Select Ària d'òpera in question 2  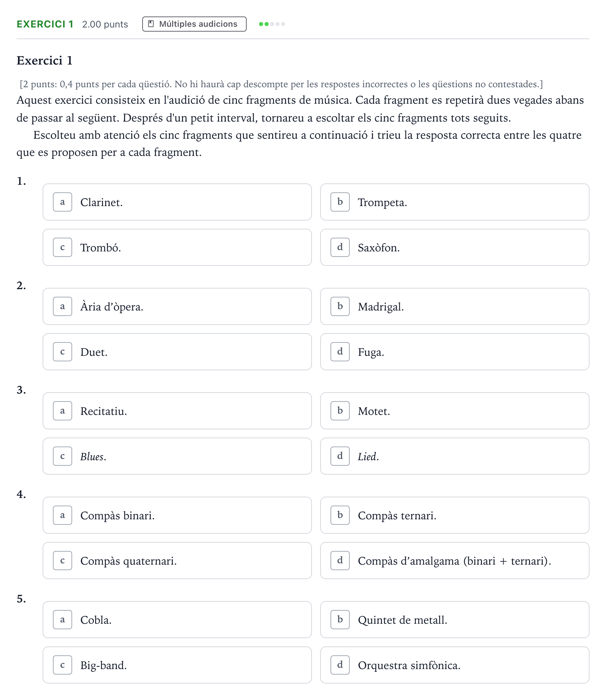(177, 306)
